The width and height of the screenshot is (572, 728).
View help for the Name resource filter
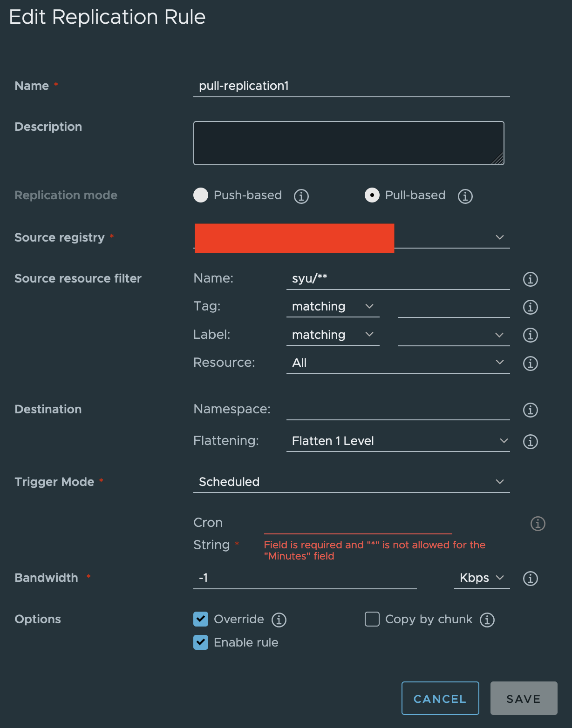click(x=530, y=279)
